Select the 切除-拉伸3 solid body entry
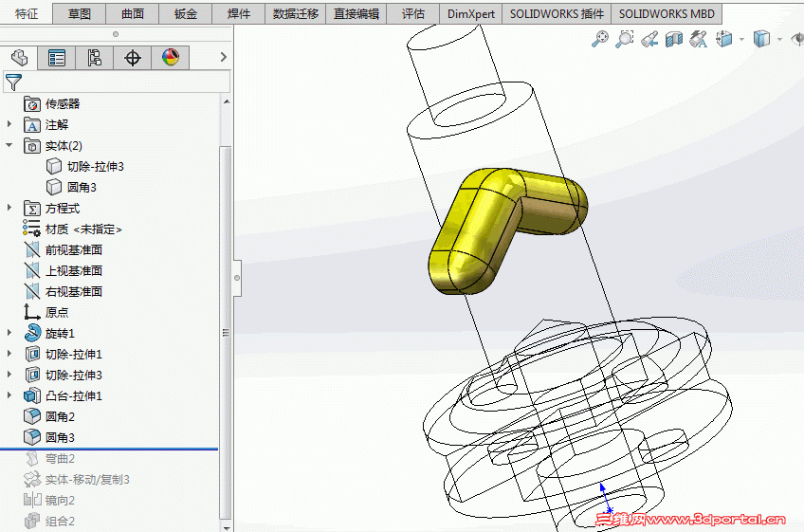Image resolution: width=804 pixels, height=532 pixels. 85,167
